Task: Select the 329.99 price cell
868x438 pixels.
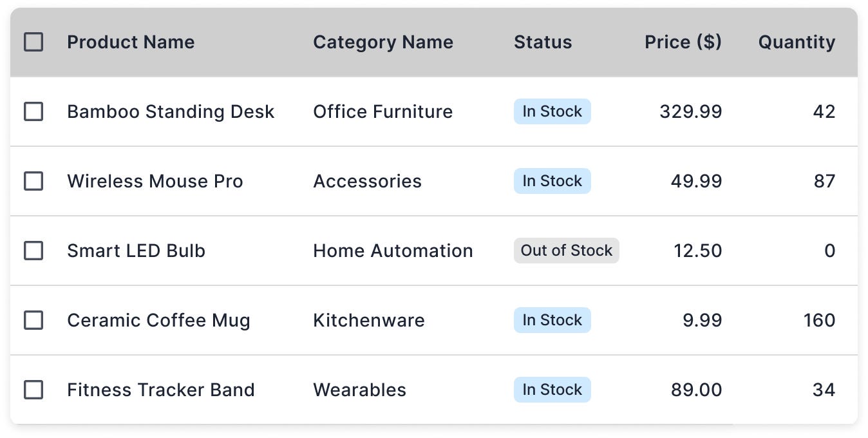Action: [691, 112]
